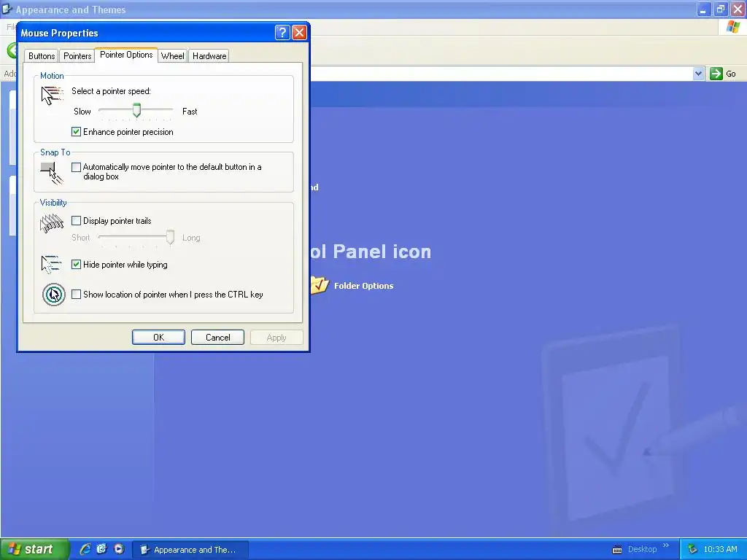The image size is (747, 560).
Task: Minimize the Appearance and Themes window
Action: [x=703, y=9]
